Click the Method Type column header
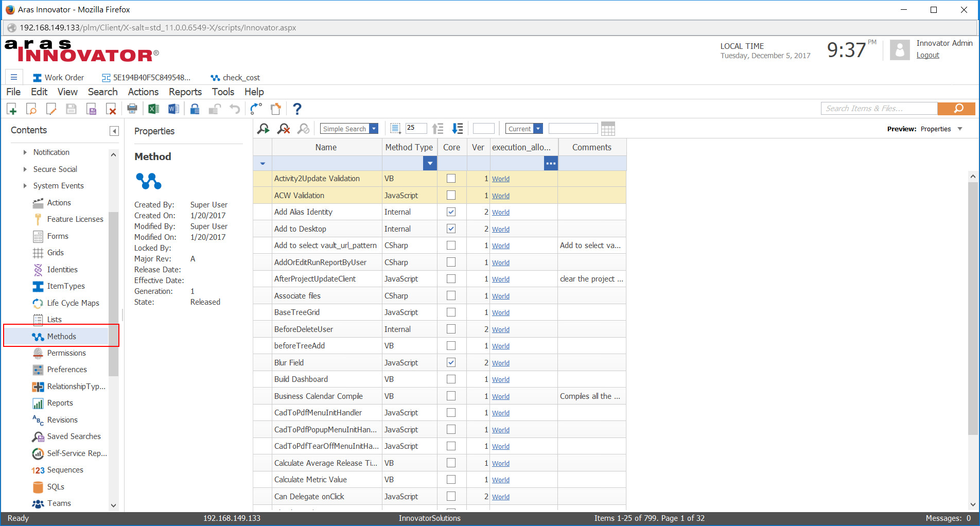980x526 pixels. click(x=409, y=147)
